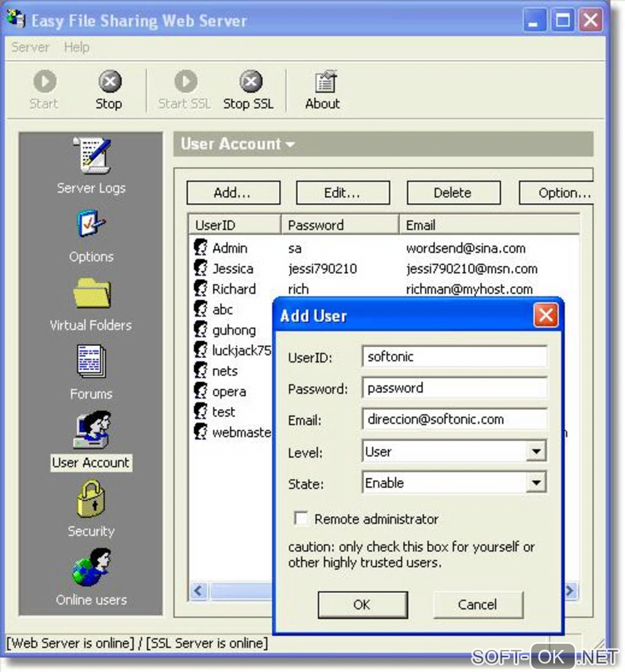Click the Add... button

pyautogui.click(x=233, y=193)
